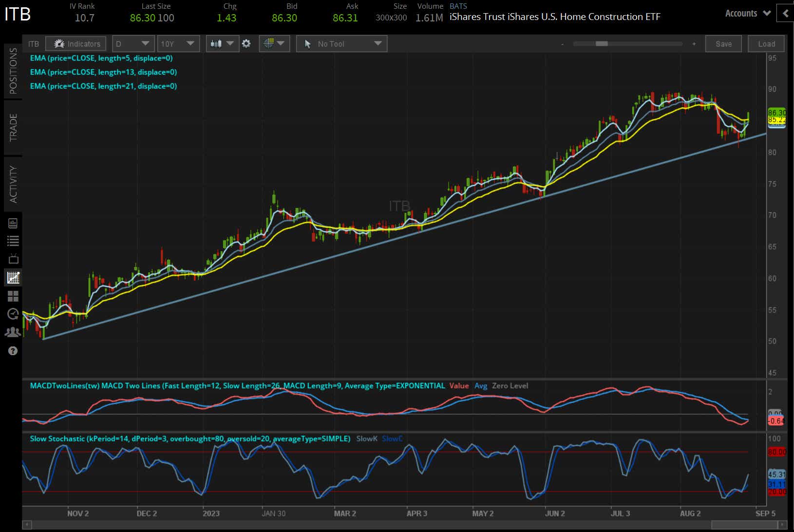Open the TRADE side tab
Viewport: 794px width, 532px height.
click(13, 128)
